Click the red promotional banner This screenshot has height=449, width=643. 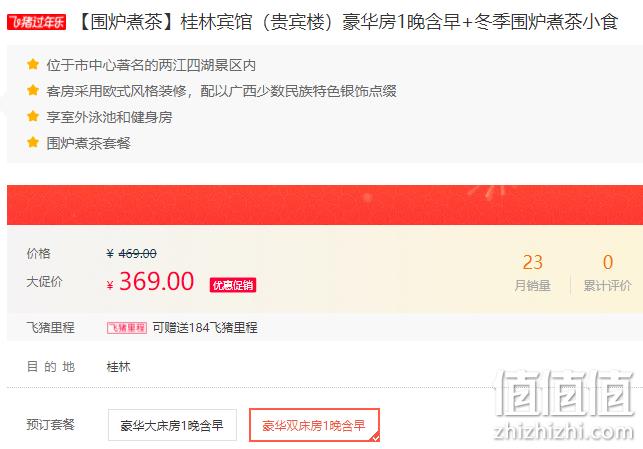(x=325, y=205)
